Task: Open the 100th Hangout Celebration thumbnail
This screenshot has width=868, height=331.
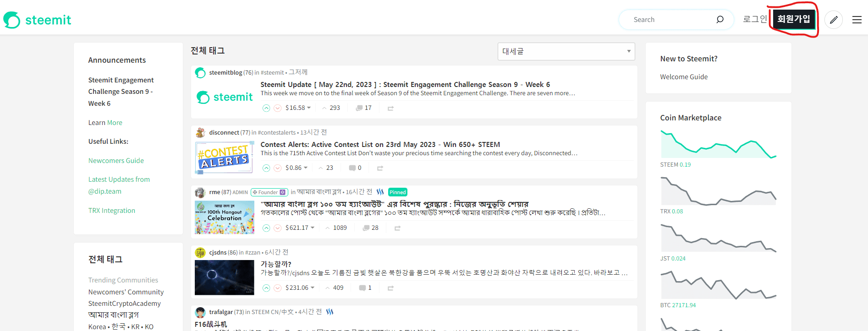Action: 225,217
